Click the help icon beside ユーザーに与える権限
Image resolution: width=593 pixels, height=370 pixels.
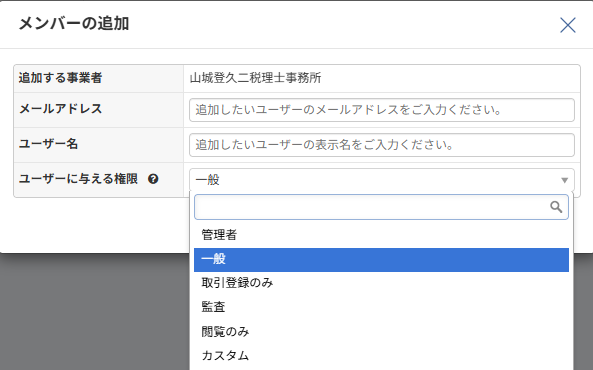[x=153, y=179]
